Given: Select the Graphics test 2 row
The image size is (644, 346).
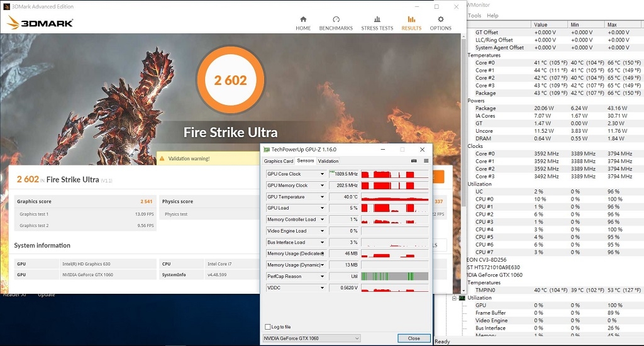Looking at the screenshot, I should tap(85, 226).
